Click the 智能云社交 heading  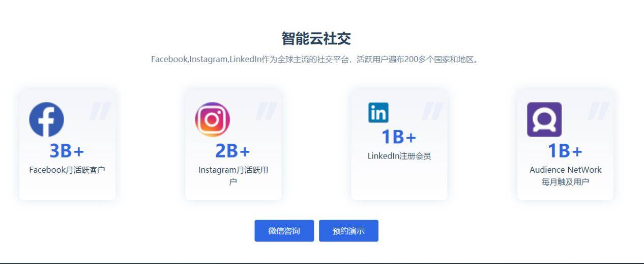(316, 38)
